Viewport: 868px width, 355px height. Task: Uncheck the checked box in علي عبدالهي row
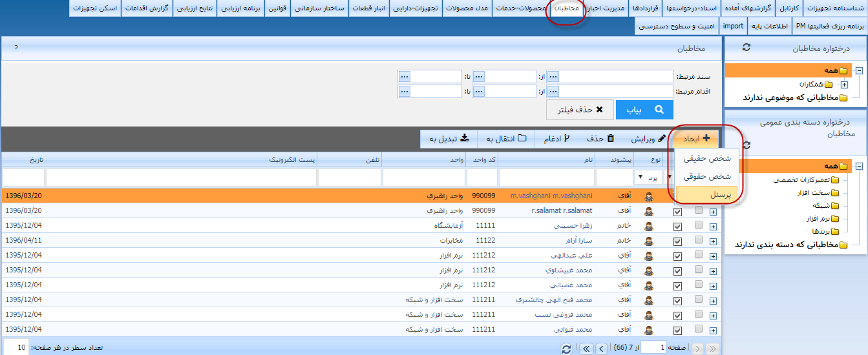coord(677,255)
